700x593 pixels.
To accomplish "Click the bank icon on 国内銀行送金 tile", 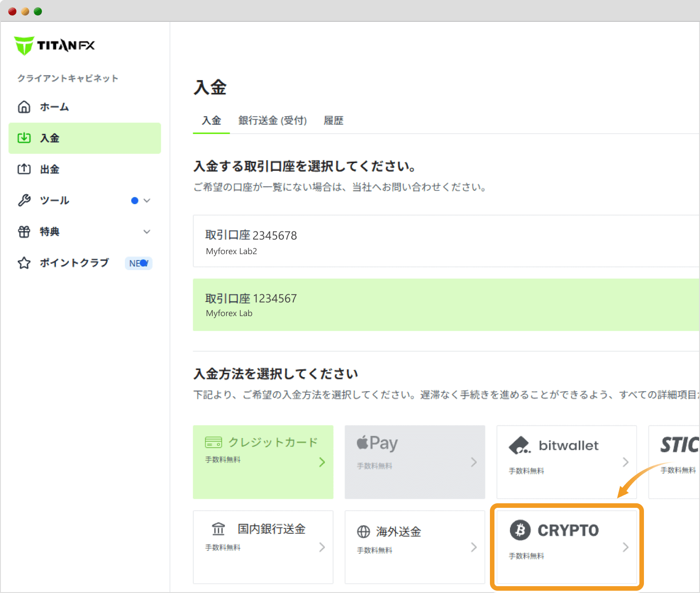I will pyautogui.click(x=219, y=529).
